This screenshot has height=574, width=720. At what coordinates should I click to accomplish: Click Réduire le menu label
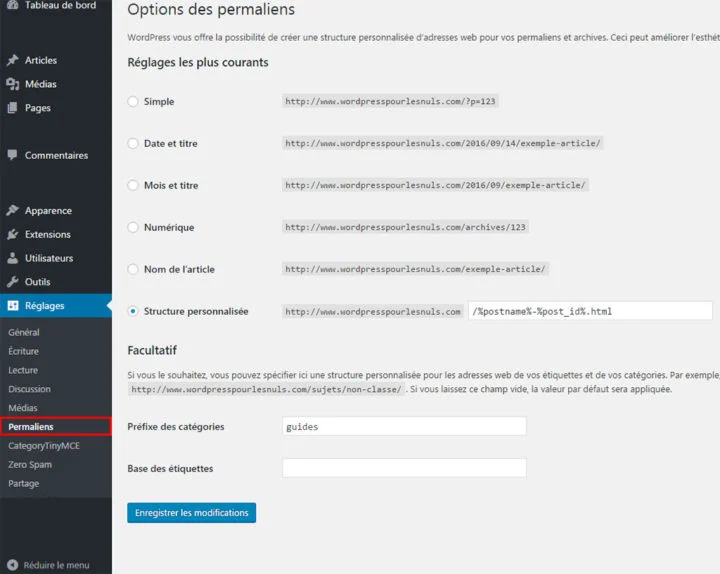coord(56,565)
